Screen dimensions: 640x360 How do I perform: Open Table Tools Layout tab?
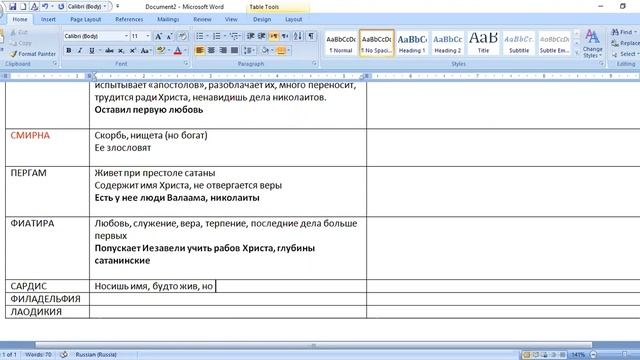click(293, 19)
